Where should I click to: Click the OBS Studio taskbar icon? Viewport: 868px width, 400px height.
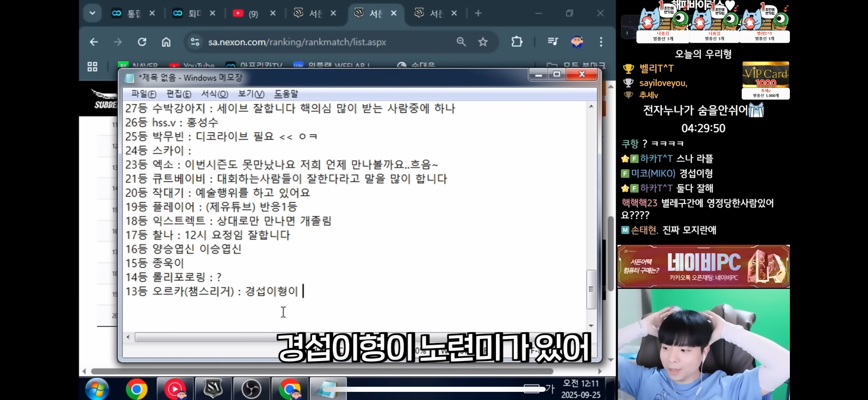click(x=251, y=389)
